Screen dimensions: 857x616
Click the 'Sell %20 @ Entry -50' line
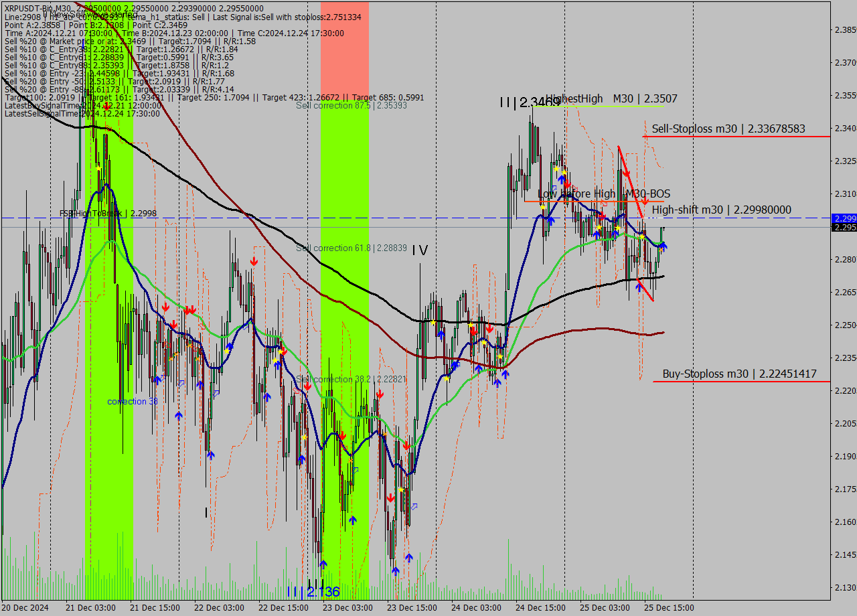(114, 81)
